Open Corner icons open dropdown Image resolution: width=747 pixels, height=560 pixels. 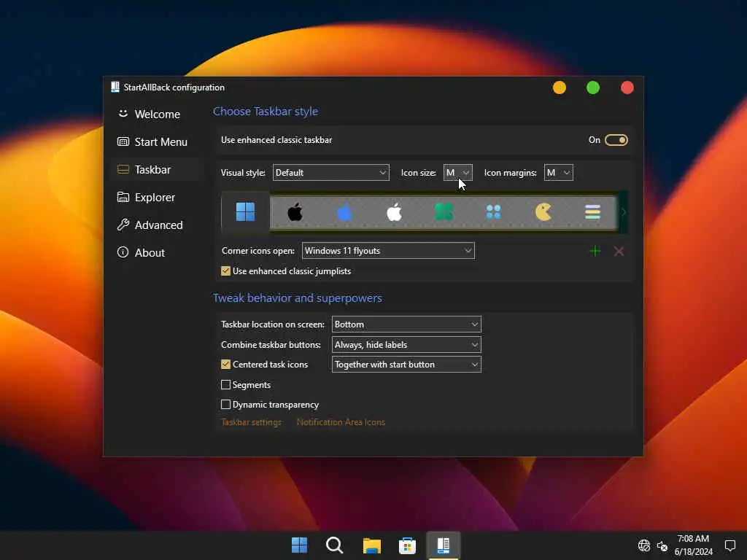(x=388, y=251)
